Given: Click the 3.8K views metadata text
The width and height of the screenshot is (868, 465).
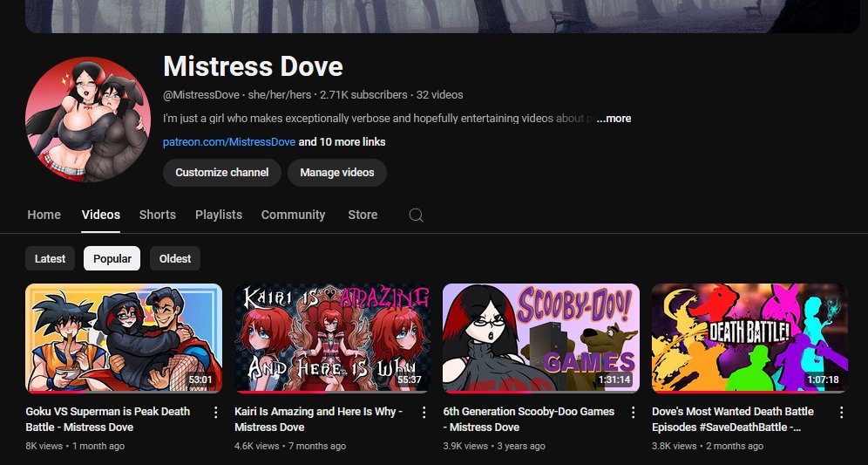Looking at the screenshot, I should (x=675, y=446).
